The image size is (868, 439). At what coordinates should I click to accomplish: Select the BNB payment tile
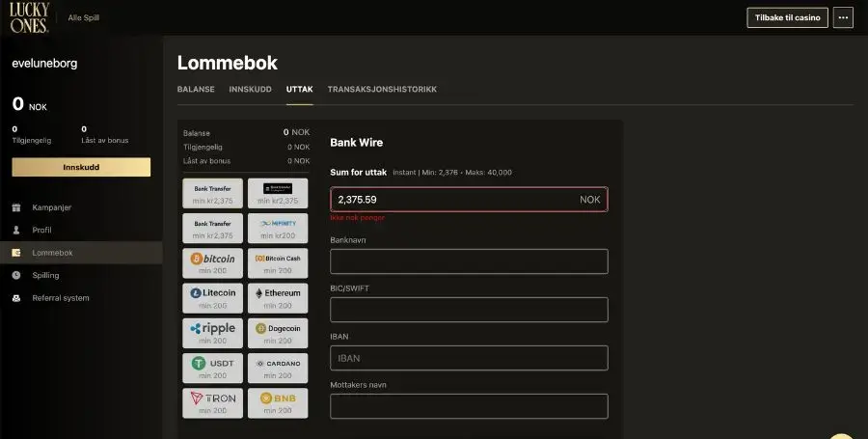(x=278, y=403)
